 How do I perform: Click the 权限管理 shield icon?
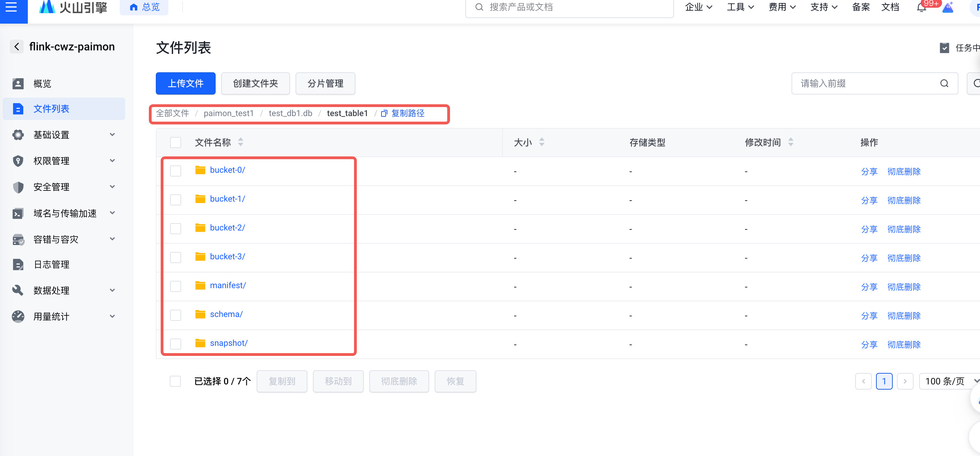coord(18,161)
